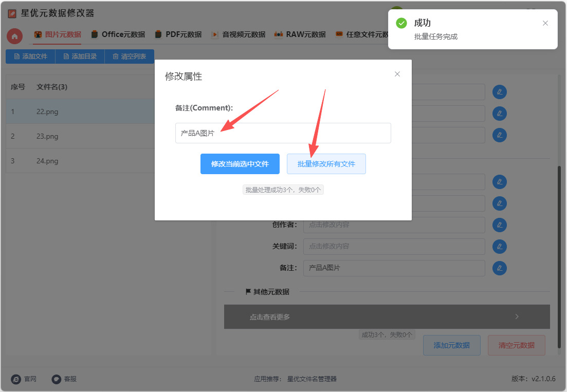Click the right-side vertical scrollbar
The height and width of the screenshot is (392, 567).
(559, 256)
